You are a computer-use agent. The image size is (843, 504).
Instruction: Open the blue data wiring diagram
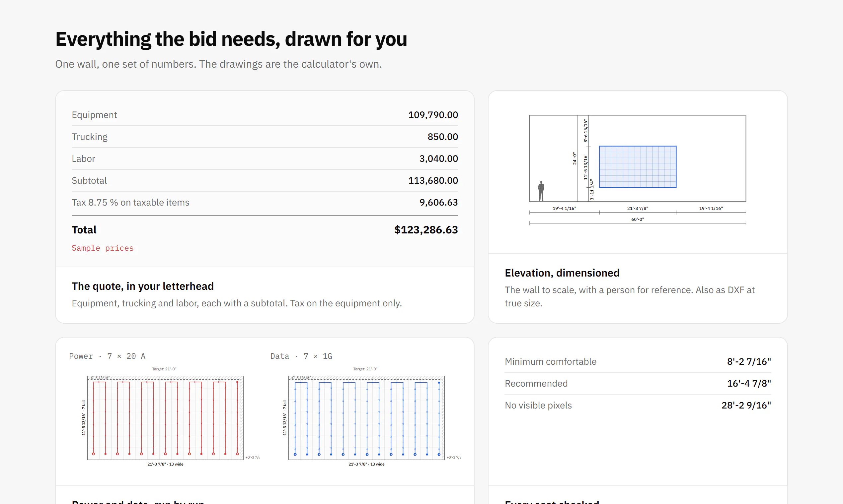[x=366, y=418]
